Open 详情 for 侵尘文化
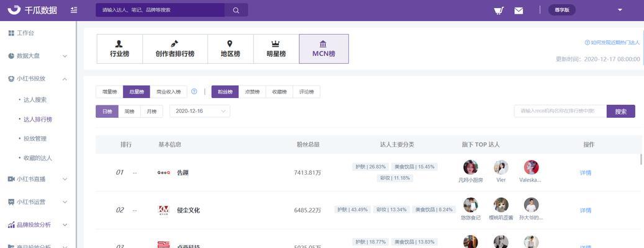This screenshot has width=644, height=248. (585, 210)
